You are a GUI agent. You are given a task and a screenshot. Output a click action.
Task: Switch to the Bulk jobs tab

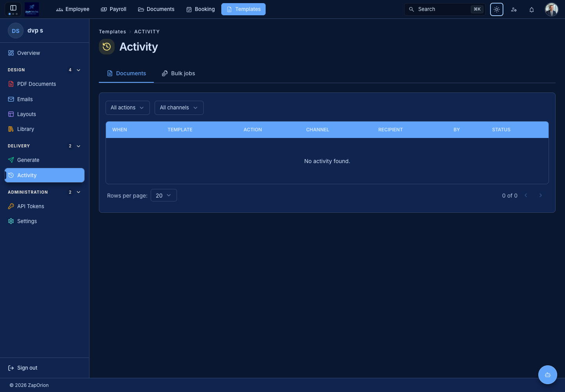179,73
